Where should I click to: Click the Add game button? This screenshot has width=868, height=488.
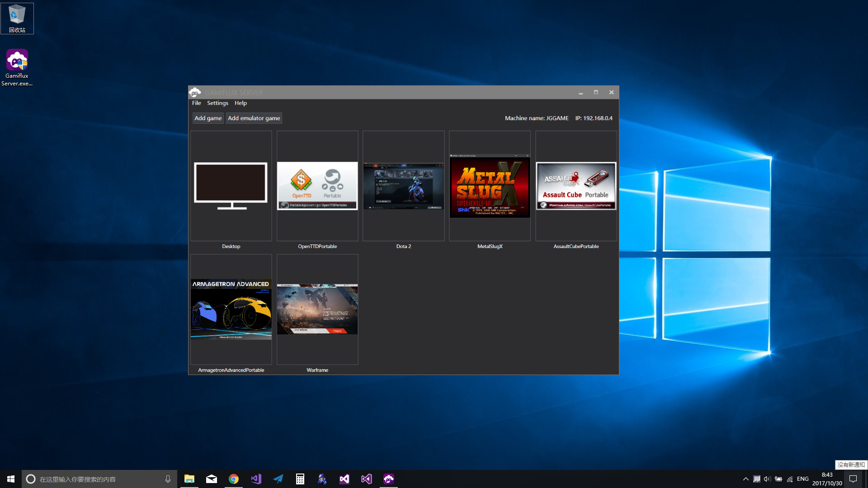[208, 118]
